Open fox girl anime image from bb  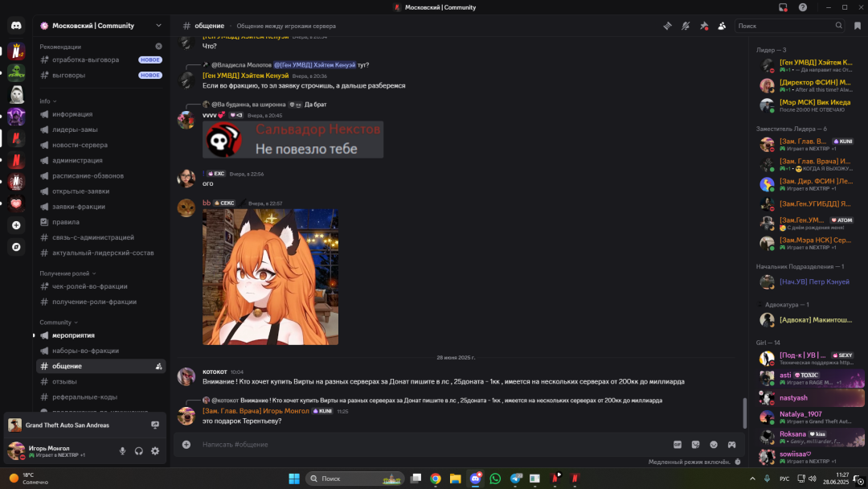click(270, 277)
